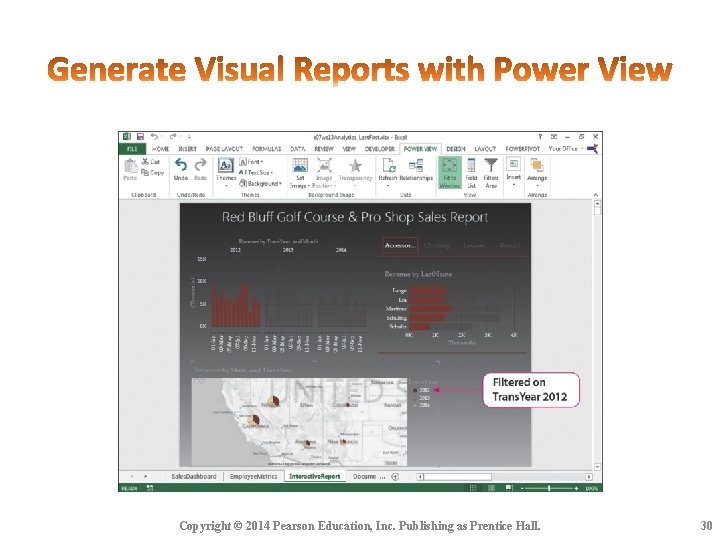Click the Save icon in quick access toolbar
This screenshot has width=720, height=540.
pos(141,136)
